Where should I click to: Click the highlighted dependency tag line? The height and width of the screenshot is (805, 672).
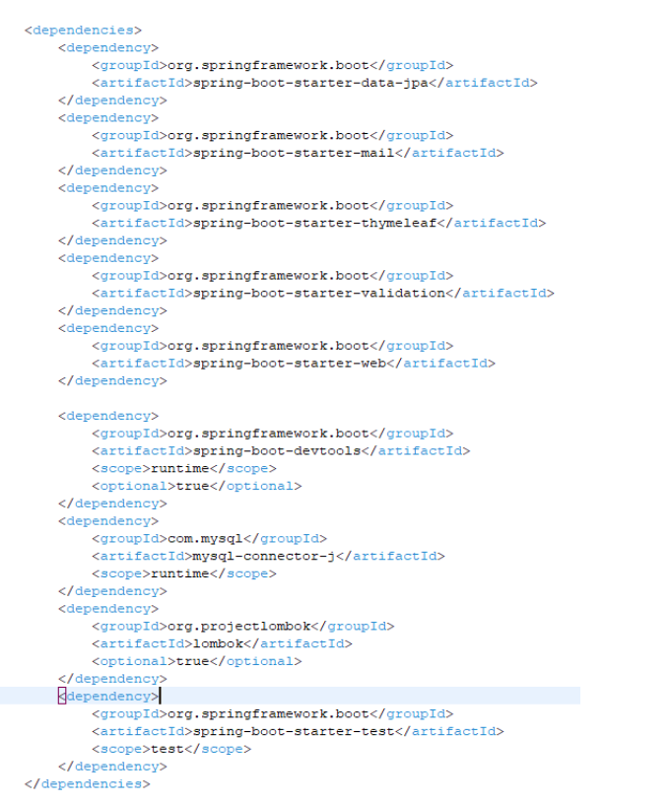tap(290, 697)
